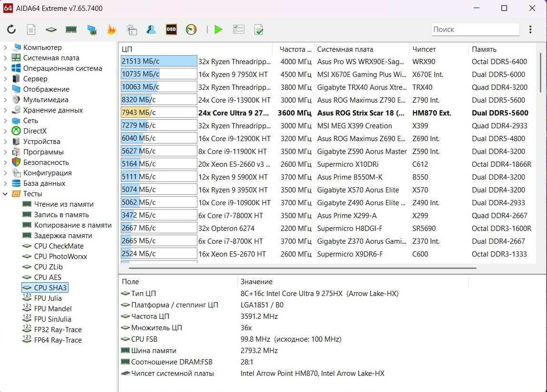This screenshot has width=547, height=392.
Task: Click the horizontal scrollbar in results list
Action: (302, 268)
